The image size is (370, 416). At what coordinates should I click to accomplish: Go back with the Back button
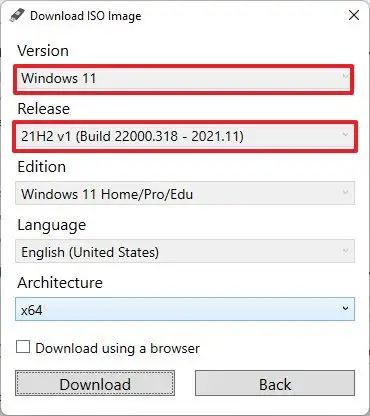coord(275,383)
